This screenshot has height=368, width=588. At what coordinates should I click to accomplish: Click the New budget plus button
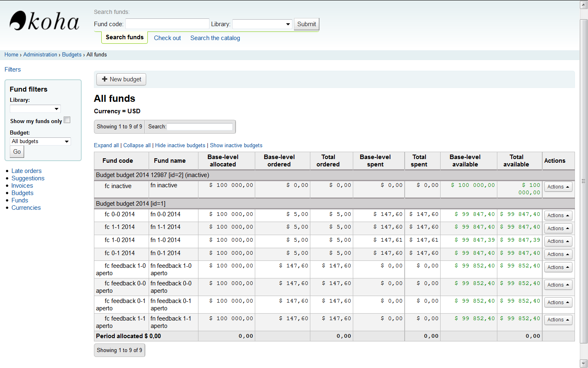point(121,79)
